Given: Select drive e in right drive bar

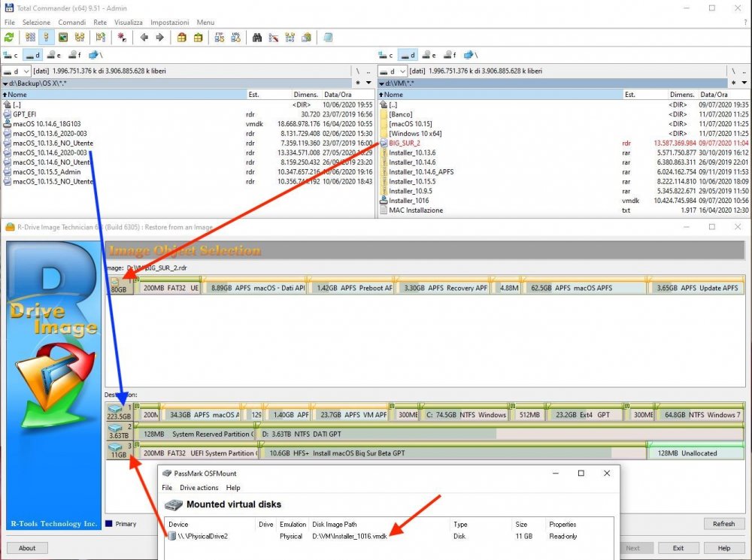Looking at the screenshot, I should 429,55.
